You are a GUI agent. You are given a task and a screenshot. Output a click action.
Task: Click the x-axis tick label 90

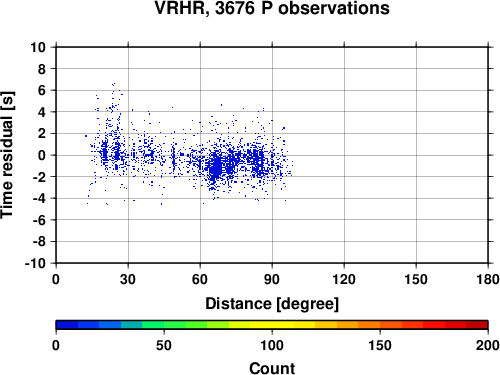pos(272,279)
